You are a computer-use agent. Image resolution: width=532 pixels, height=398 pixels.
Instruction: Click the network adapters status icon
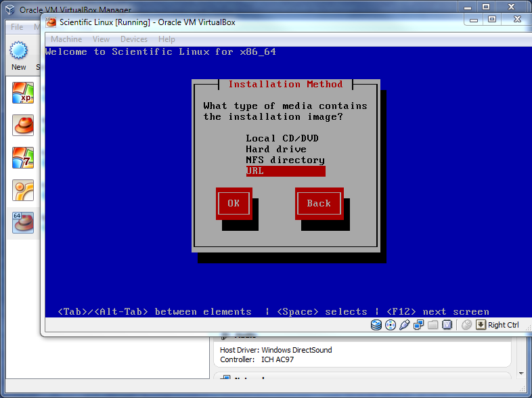[419, 325]
